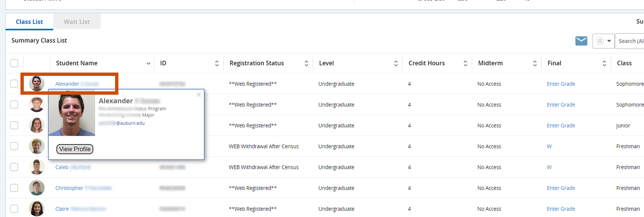Check the box for Alexander's row

tap(14, 84)
